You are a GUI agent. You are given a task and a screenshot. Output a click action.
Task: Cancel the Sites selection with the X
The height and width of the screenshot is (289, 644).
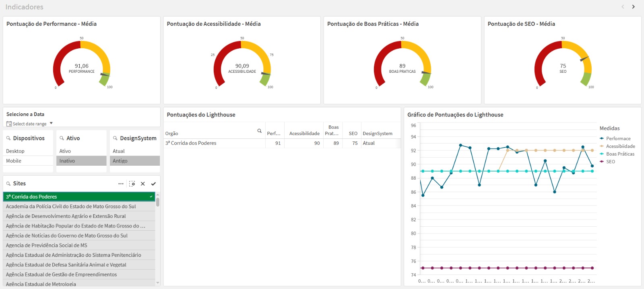tap(142, 184)
